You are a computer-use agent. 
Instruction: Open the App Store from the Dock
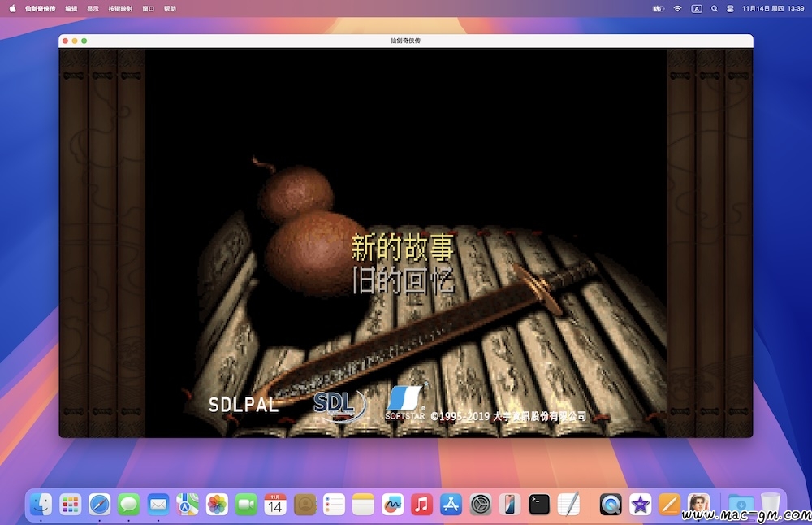(x=451, y=504)
